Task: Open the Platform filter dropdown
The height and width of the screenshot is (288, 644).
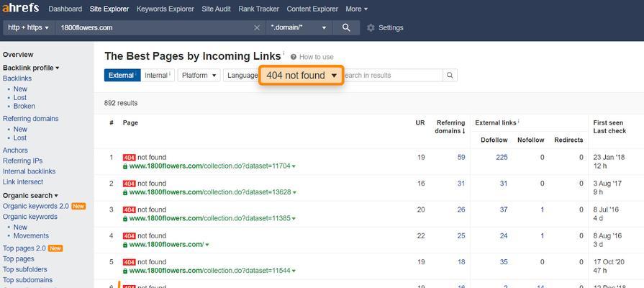Action: coord(199,75)
